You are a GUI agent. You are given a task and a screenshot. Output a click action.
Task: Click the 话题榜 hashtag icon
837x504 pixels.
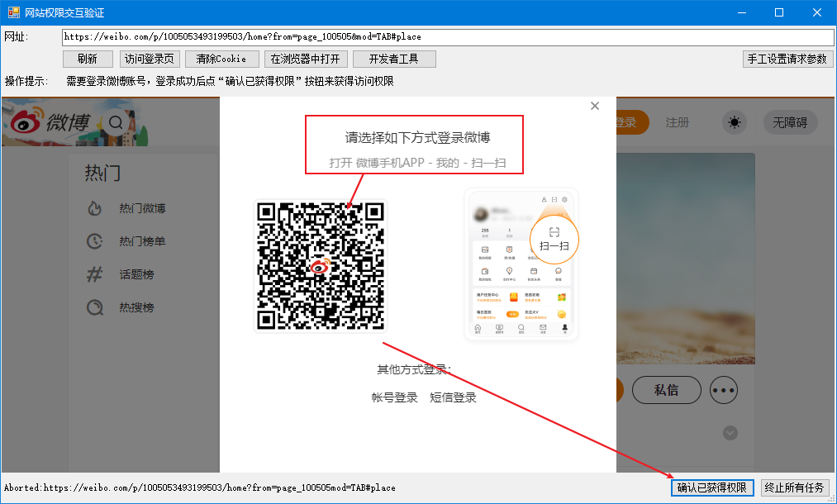94,274
